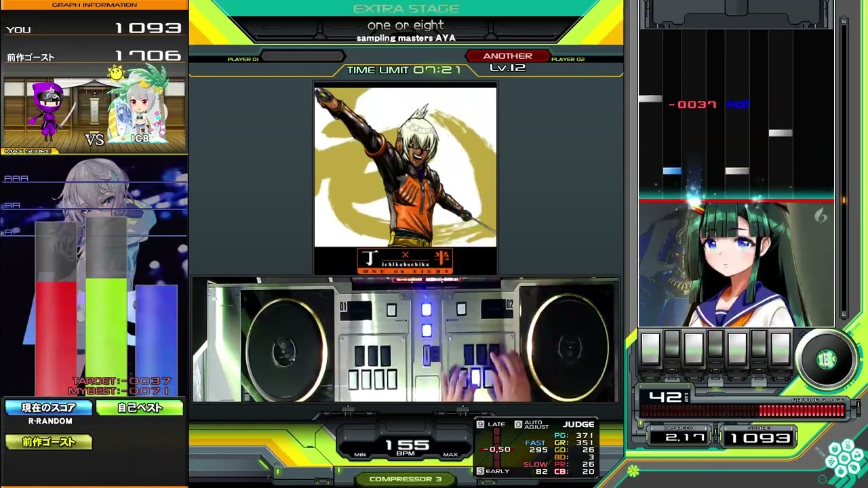The image size is (868, 488).
Task: Click the first white key button on the left
Action: 651,350
